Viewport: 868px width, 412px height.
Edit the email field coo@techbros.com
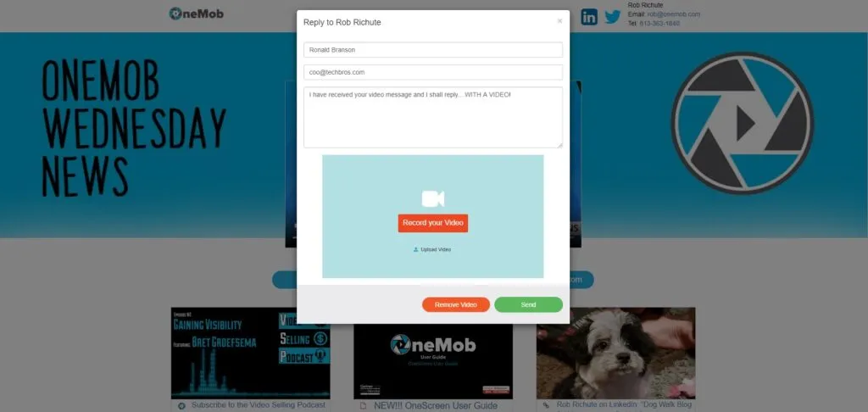click(433, 72)
